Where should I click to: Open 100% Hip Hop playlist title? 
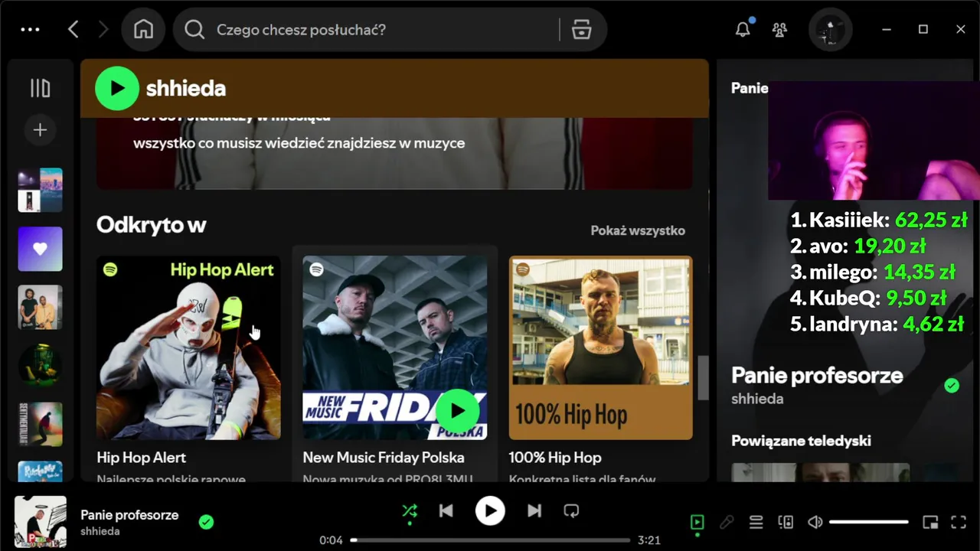(555, 458)
